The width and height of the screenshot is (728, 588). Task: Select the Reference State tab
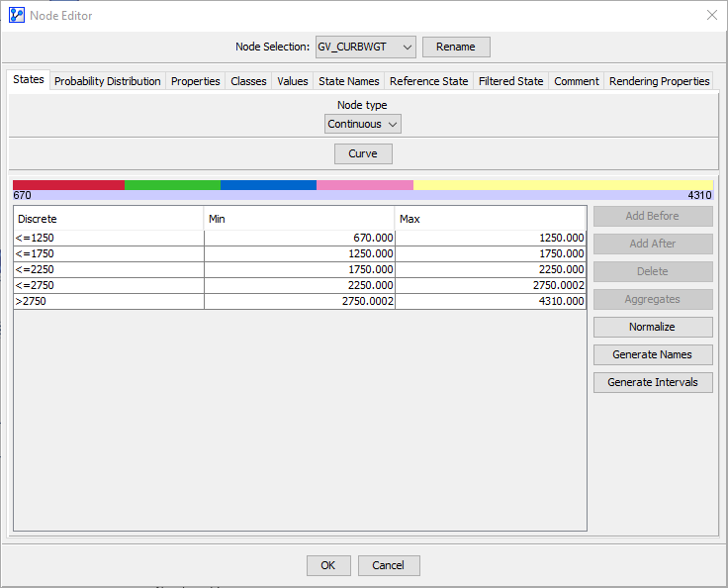pyautogui.click(x=428, y=81)
